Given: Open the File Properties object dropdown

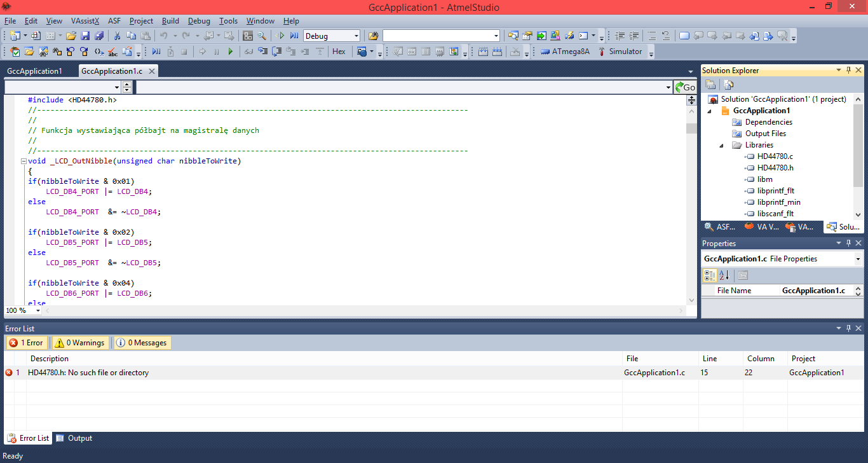Looking at the screenshot, I should click(x=858, y=259).
